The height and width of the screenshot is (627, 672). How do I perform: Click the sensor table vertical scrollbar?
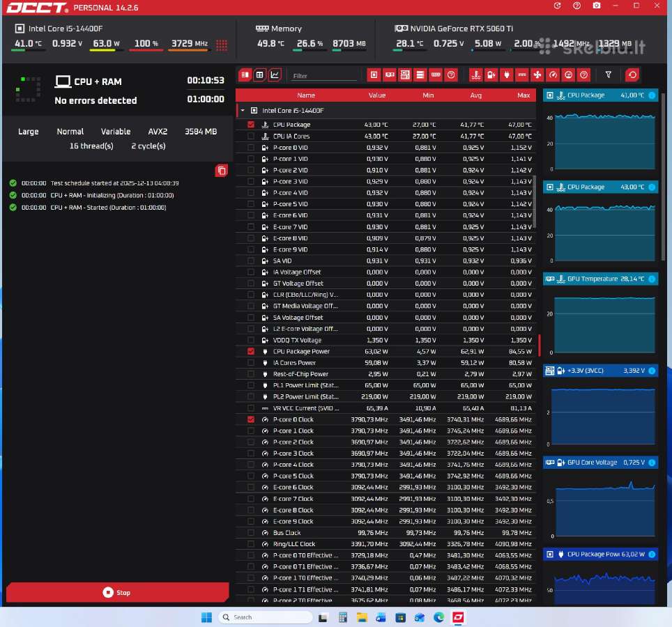coord(534,201)
